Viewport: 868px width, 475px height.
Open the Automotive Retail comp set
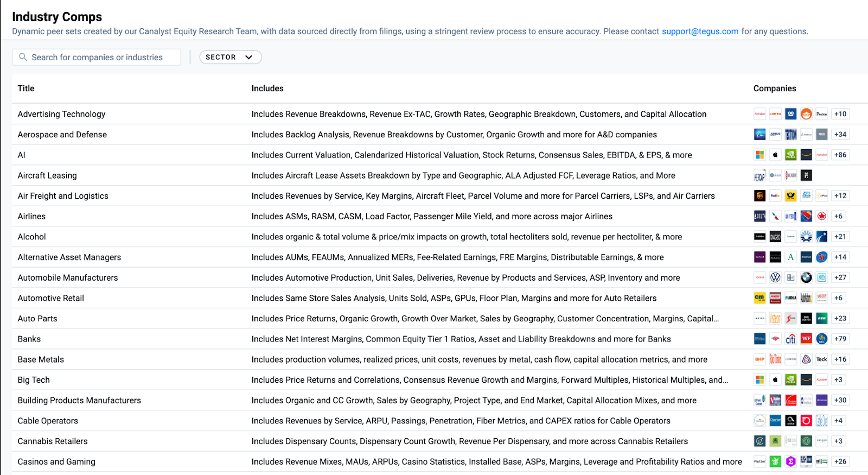[50, 298]
